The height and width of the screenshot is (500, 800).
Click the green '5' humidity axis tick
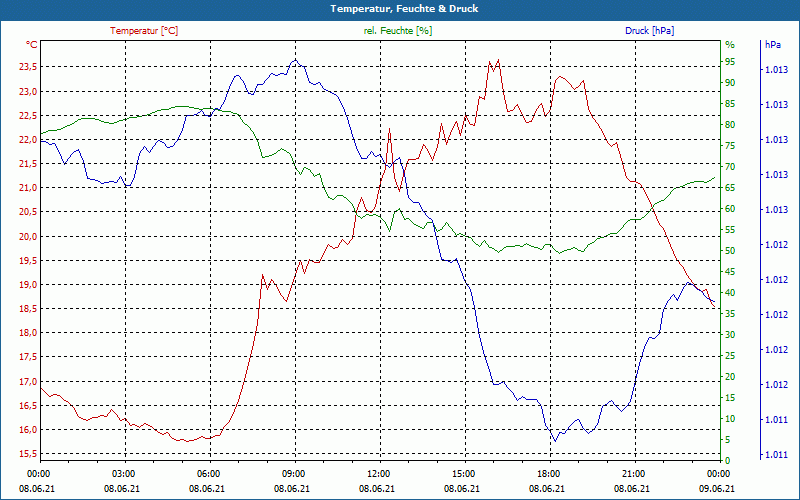[x=728, y=440]
